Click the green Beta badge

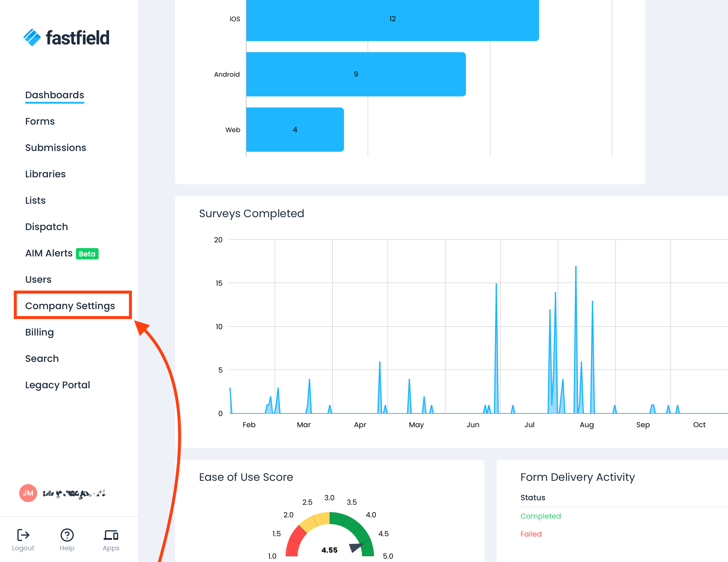click(x=87, y=254)
